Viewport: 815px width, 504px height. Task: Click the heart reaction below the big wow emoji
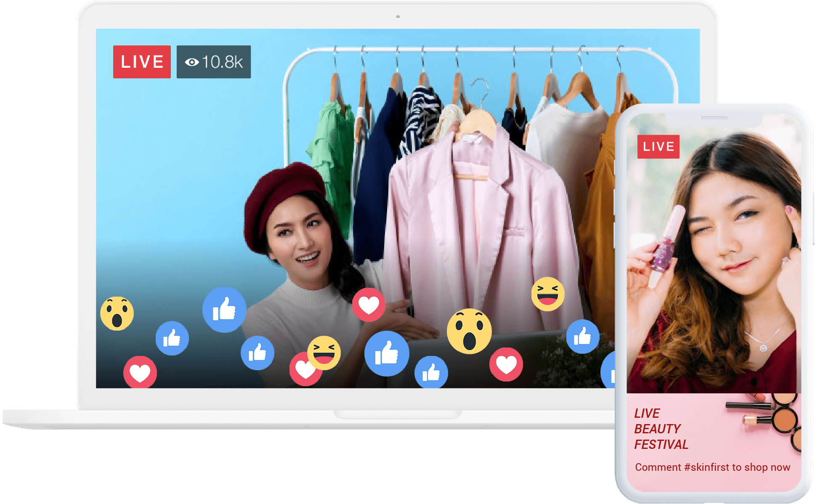(506, 364)
